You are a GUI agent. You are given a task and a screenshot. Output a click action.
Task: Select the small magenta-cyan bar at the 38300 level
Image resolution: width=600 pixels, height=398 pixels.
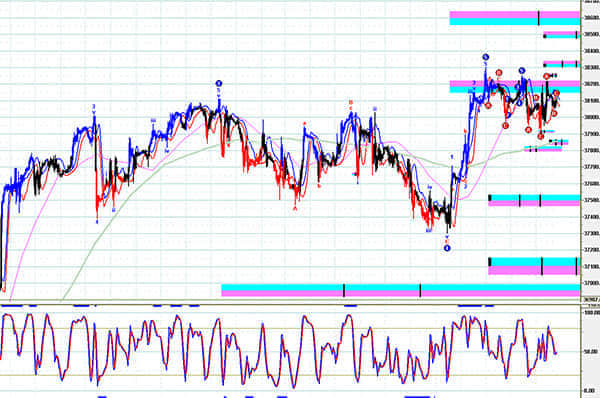(x=561, y=64)
